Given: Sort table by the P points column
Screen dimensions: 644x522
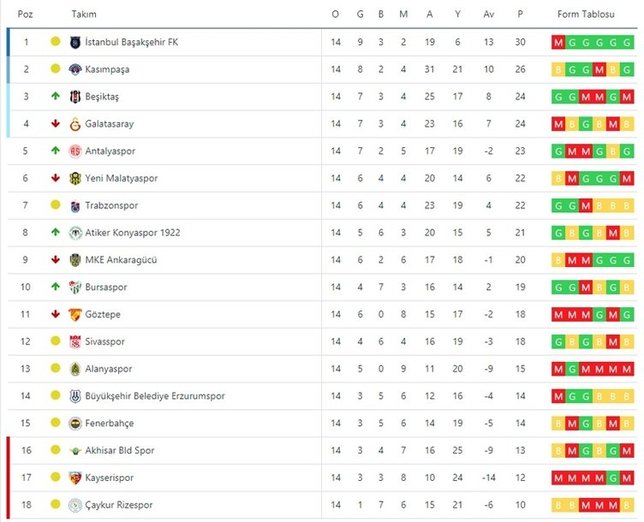Looking at the screenshot, I should [x=520, y=14].
